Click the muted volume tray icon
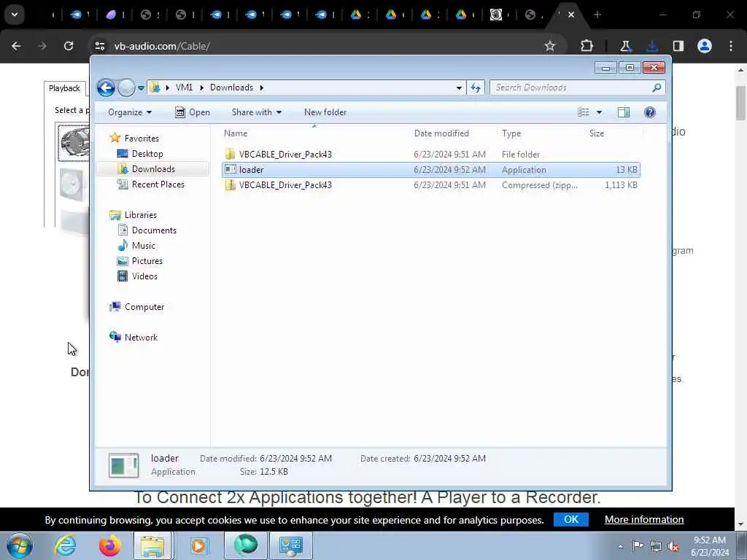This screenshot has height=560, width=747. (x=673, y=546)
